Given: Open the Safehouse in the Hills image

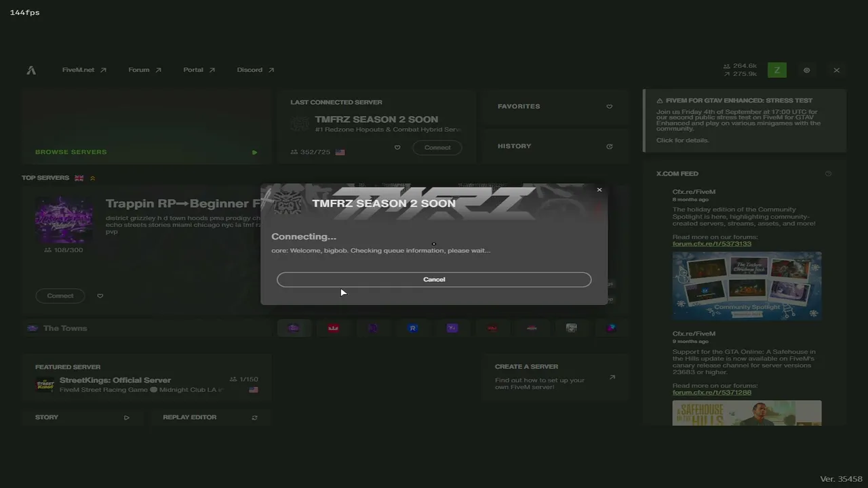Looking at the screenshot, I should point(747,413).
